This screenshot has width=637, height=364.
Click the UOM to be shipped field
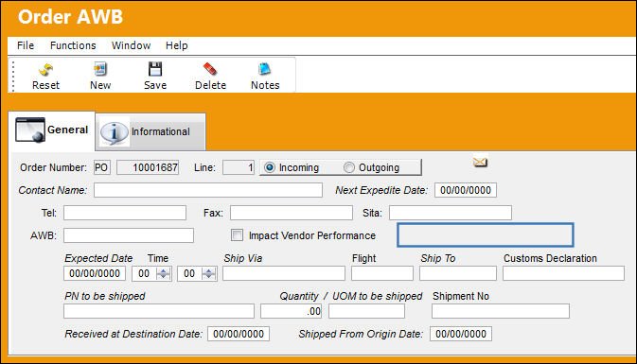[x=367, y=311]
